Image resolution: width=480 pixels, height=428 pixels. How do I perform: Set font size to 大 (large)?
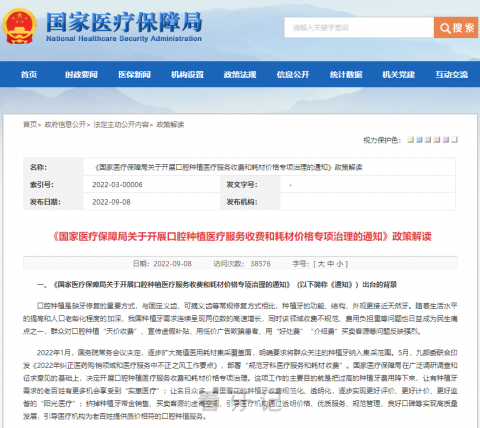(321, 264)
